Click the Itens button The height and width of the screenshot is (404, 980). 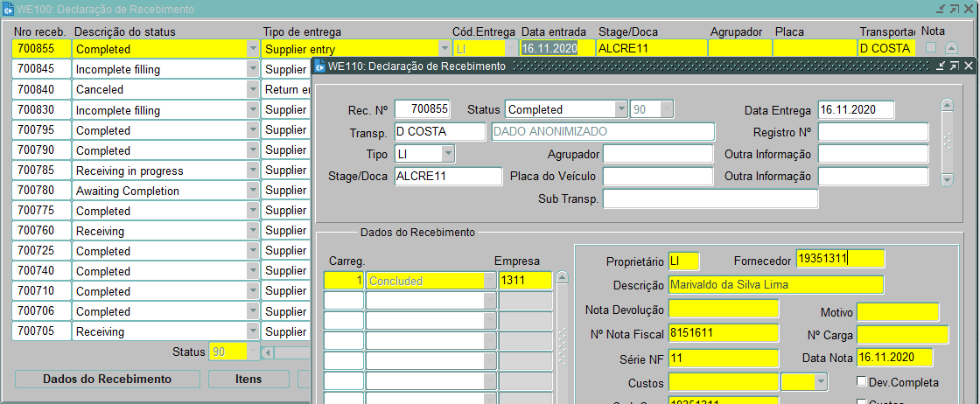point(248,379)
